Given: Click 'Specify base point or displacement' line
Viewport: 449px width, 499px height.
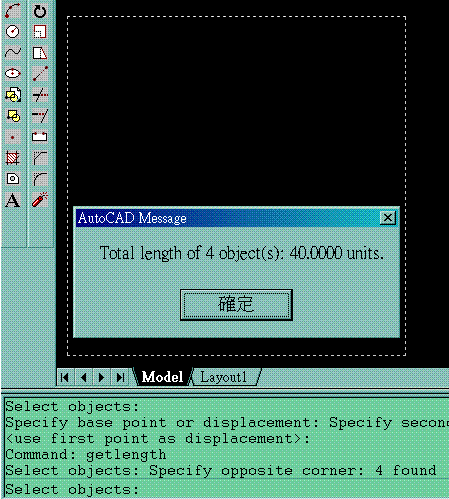Looking at the screenshot, I should click(x=227, y=423).
